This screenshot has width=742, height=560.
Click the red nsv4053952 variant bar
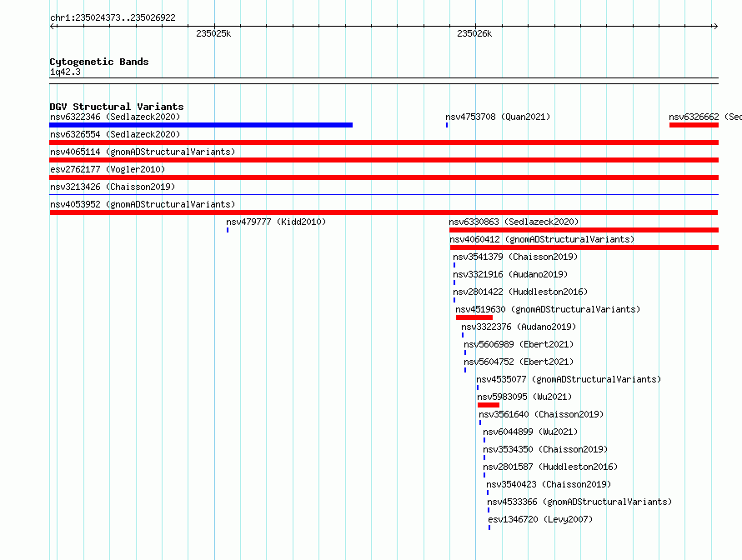384,212
